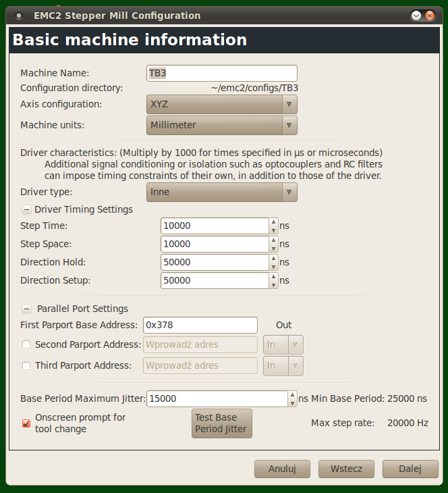Click the Direction Setup value field

215,280
